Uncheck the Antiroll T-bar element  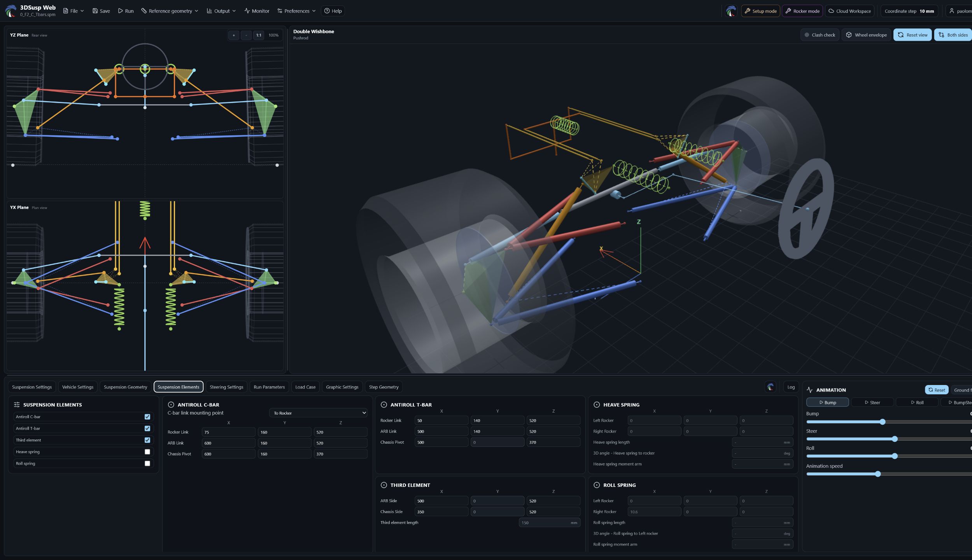147,428
